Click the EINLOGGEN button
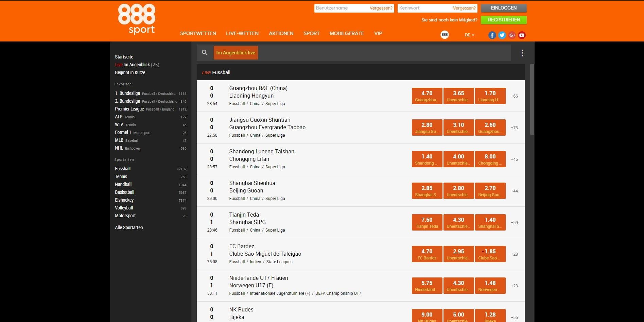Image resolution: width=644 pixels, height=322 pixels. coord(504,8)
